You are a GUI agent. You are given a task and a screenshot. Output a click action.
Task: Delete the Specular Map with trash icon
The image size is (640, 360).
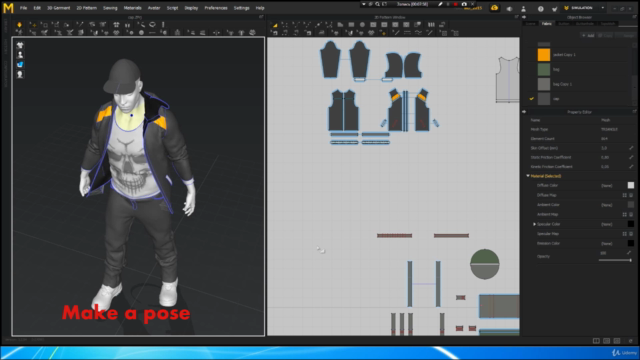click(631, 234)
